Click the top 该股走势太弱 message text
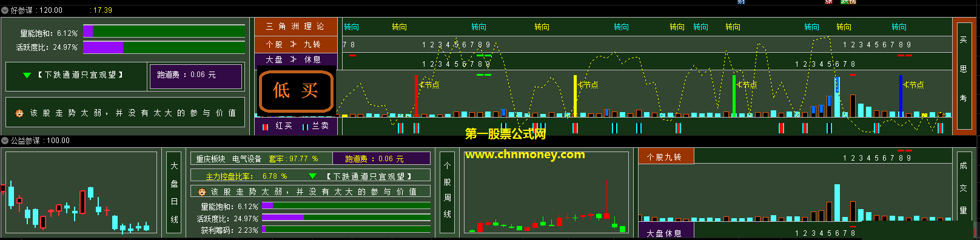This screenshot has height=240, width=980. (133, 113)
